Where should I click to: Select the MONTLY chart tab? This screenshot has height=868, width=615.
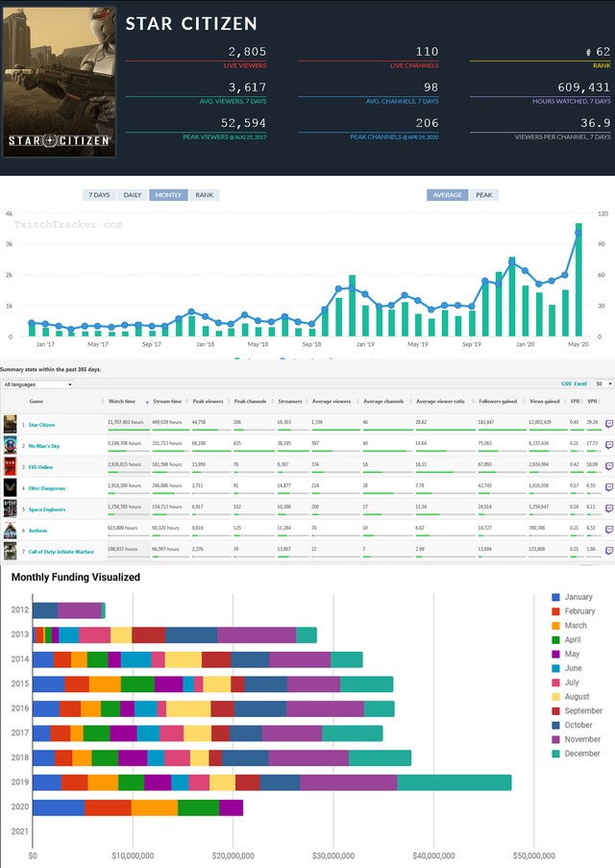[168, 195]
